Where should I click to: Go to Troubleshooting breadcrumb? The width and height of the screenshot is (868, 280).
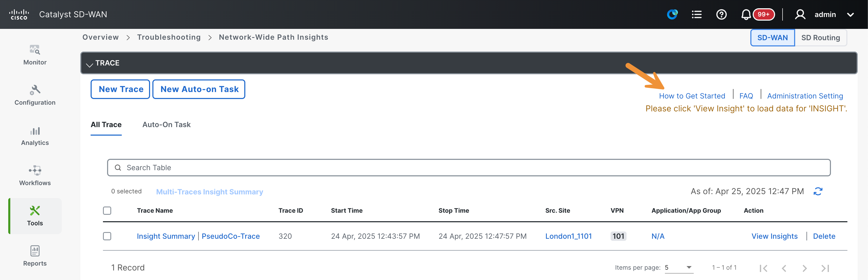[x=169, y=37]
